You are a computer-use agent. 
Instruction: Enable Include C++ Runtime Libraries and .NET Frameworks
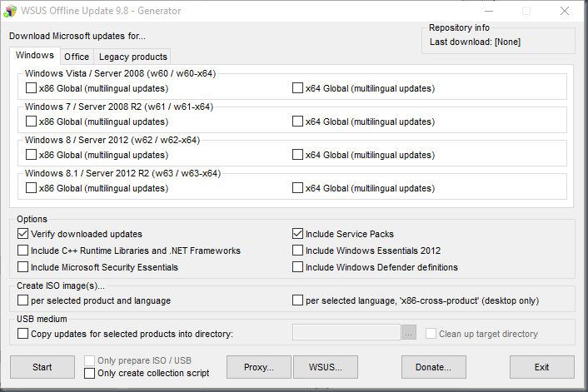(x=22, y=251)
